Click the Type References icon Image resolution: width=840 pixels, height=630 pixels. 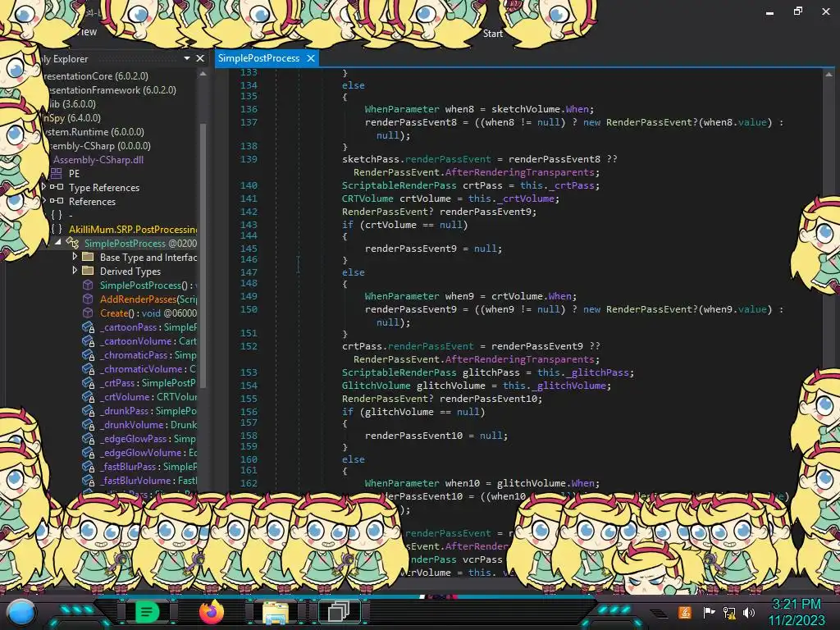57,187
